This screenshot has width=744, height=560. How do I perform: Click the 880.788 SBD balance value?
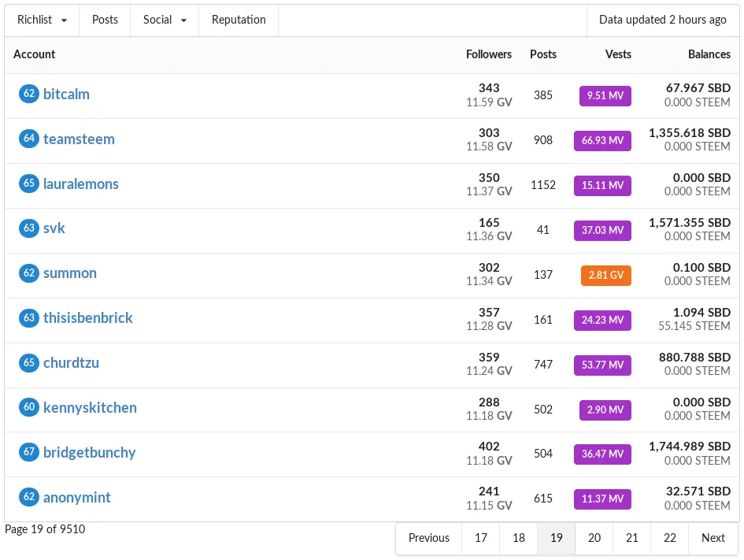coord(694,358)
